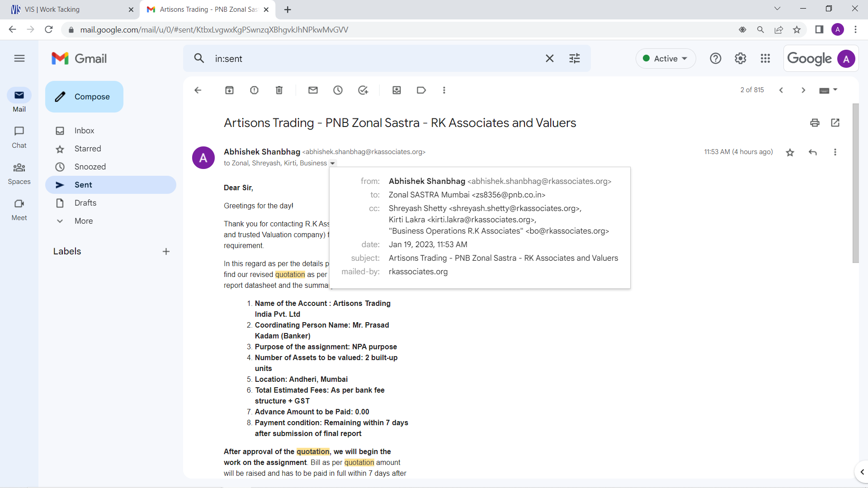
Task: Go back to Sent list arrow
Action: (x=198, y=90)
